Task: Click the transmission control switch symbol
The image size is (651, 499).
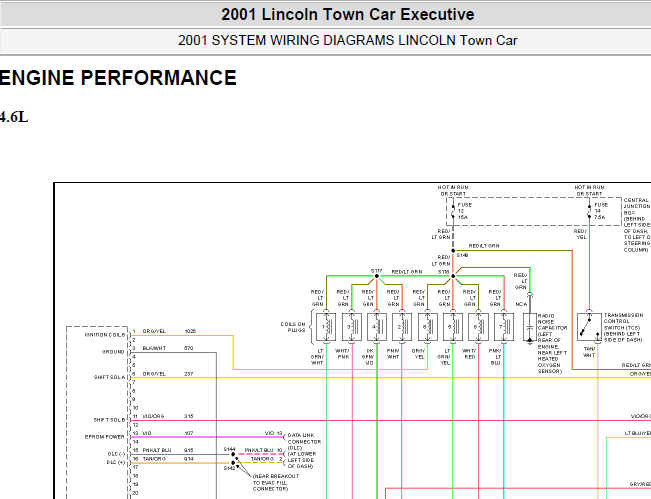Action: coord(589,327)
